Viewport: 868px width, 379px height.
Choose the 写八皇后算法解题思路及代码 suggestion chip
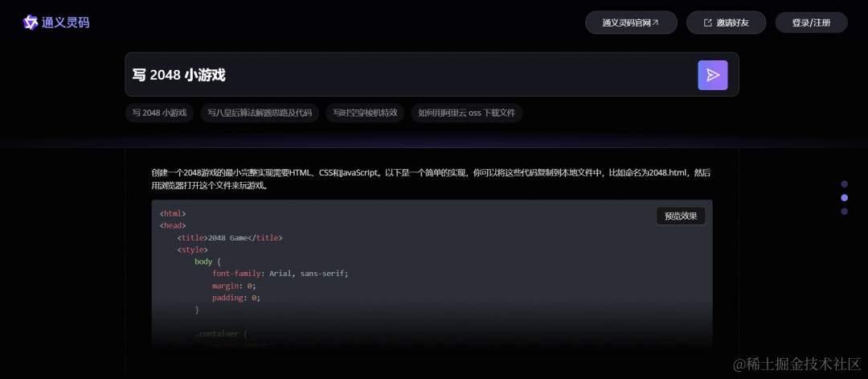[260, 113]
